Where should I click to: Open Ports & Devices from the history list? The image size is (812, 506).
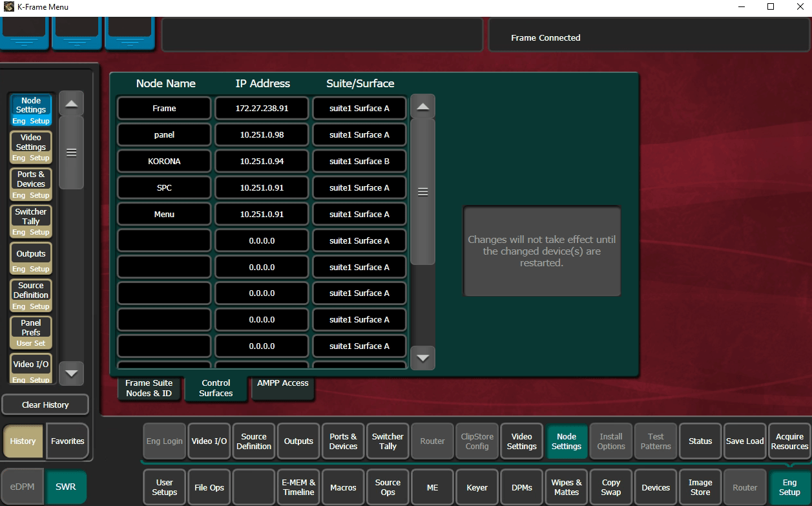coord(31,184)
